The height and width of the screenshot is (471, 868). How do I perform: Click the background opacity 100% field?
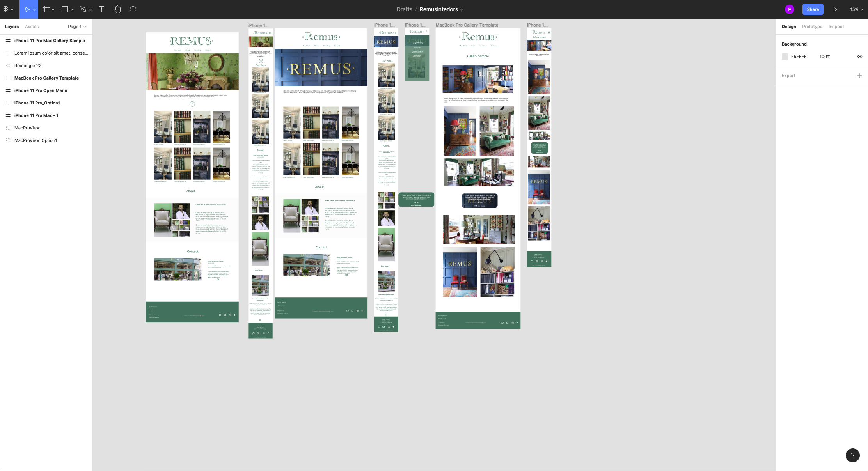pyautogui.click(x=825, y=57)
